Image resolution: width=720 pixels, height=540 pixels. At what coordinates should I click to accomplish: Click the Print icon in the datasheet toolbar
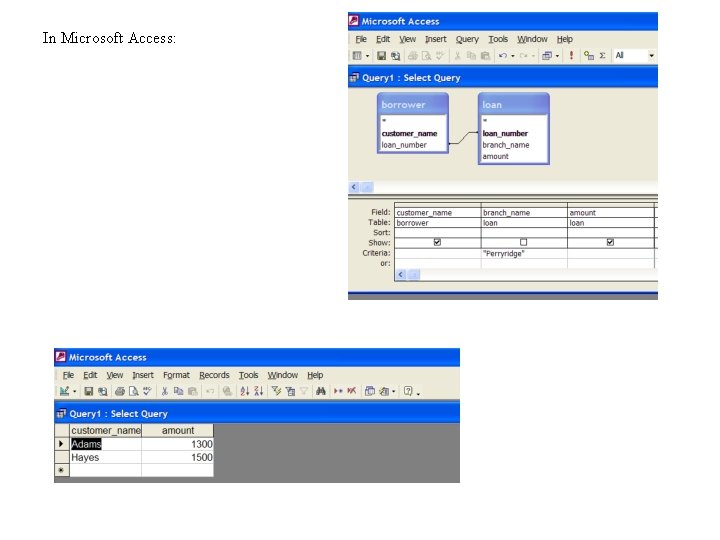coord(120,391)
